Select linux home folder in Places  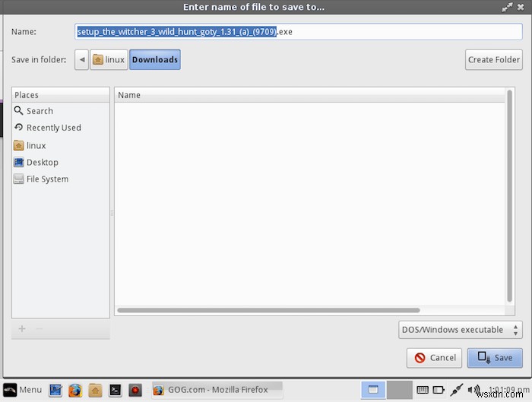60,146
